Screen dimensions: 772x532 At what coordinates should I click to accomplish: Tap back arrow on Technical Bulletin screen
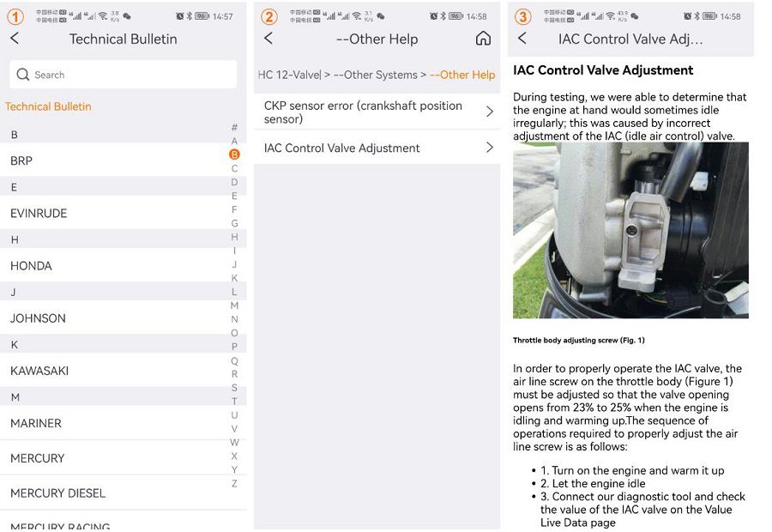coord(15,39)
